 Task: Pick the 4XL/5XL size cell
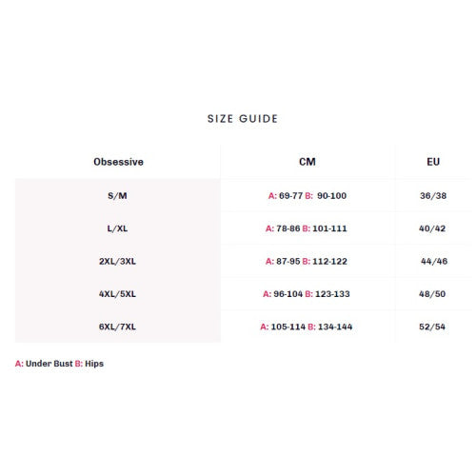click(x=117, y=294)
